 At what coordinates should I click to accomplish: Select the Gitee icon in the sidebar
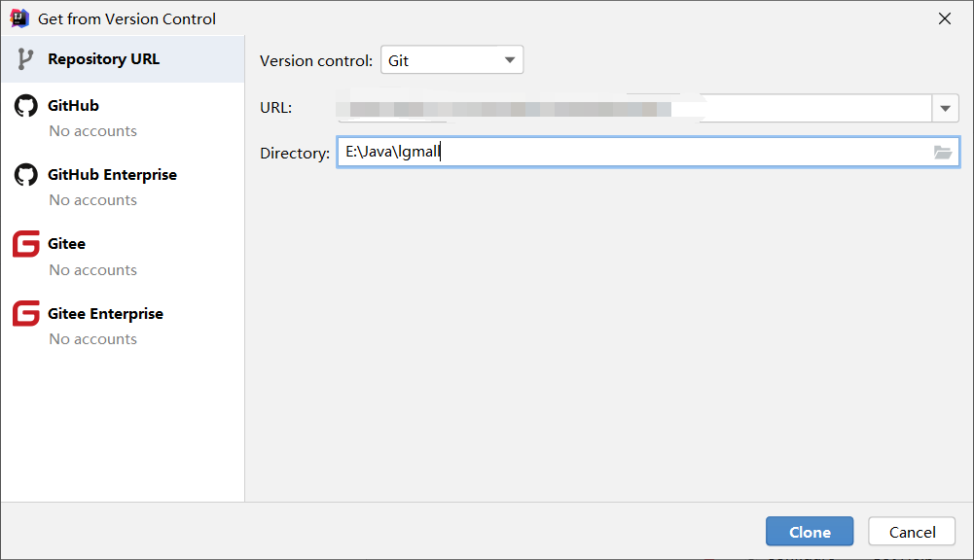(x=25, y=244)
